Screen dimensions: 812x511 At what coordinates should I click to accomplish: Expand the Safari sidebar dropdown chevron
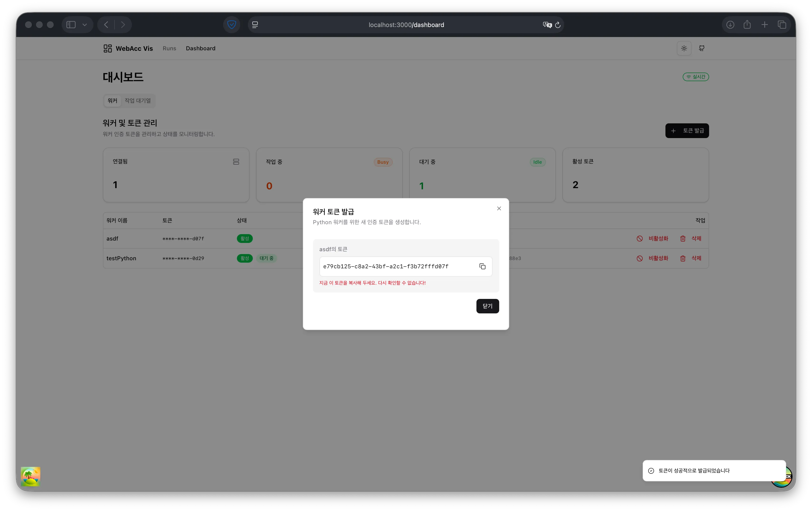85,25
